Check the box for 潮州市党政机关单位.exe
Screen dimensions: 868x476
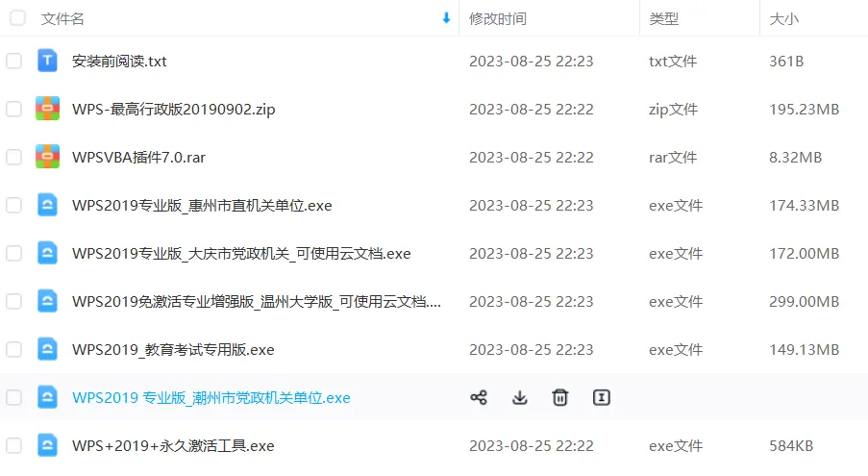click(13, 397)
